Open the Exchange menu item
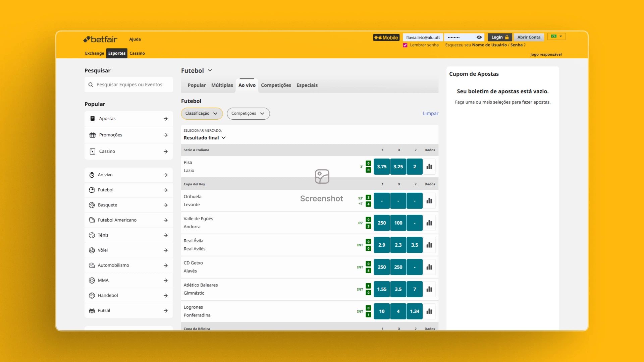 click(x=94, y=53)
